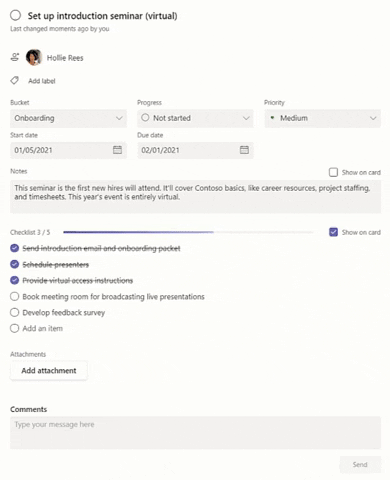Uncheck the 'Schedule presenters' checklist item
This screenshot has width=390, height=480.
(x=14, y=264)
